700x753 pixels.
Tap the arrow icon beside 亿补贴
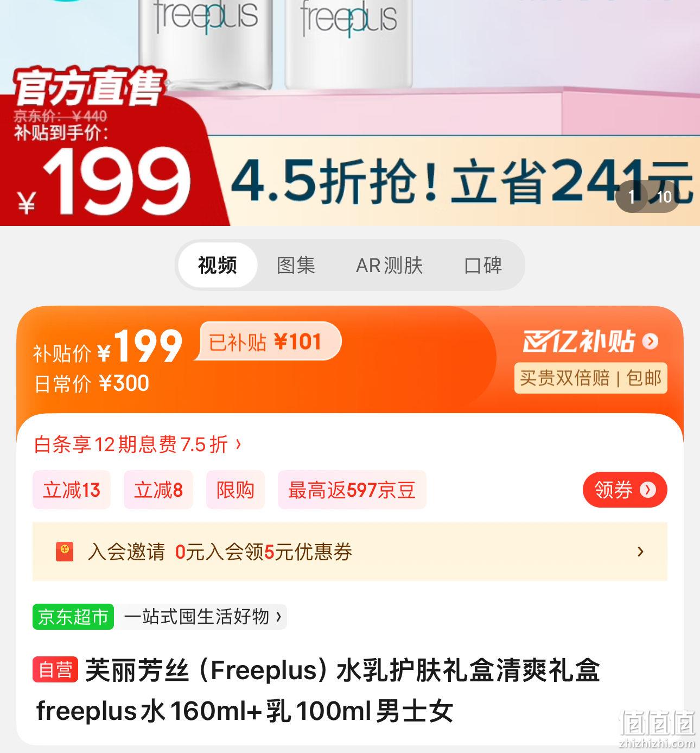(650, 341)
